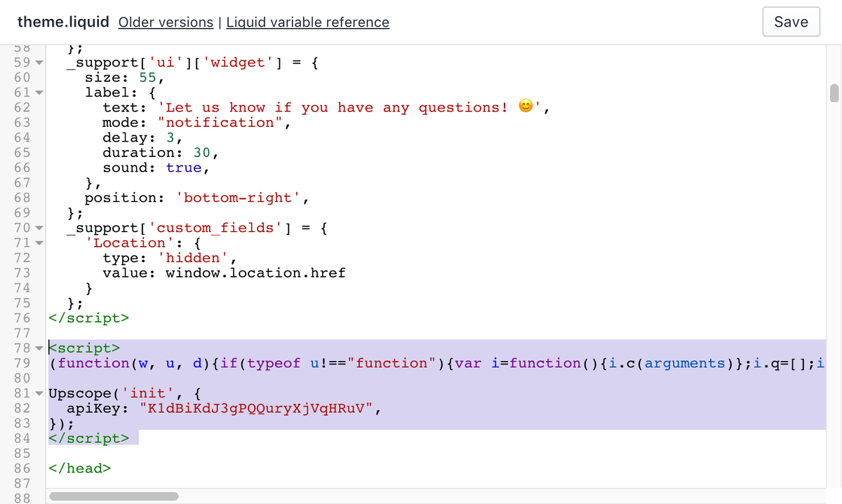Collapse the custom_fields fold at line 70

pyautogui.click(x=39, y=228)
